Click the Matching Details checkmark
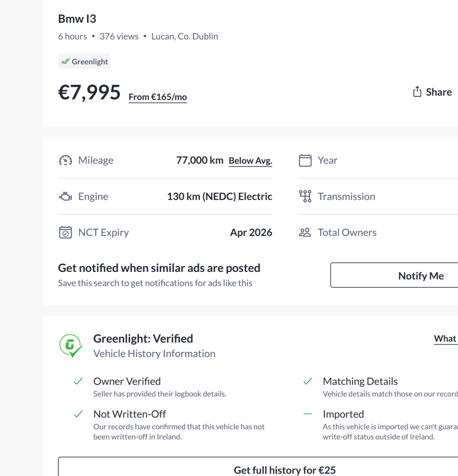The height and width of the screenshot is (476, 458). tap(307, 382)
